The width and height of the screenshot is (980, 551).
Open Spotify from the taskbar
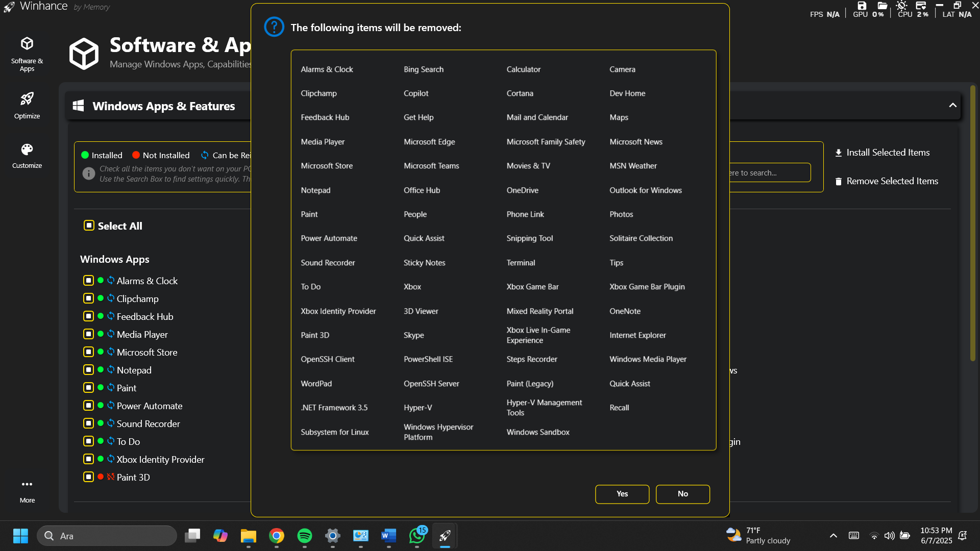(x=305, y=536)
